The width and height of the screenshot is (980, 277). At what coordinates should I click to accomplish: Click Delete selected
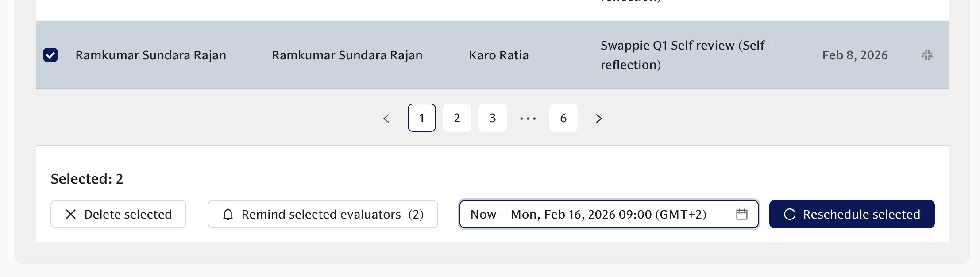[119, 214]
